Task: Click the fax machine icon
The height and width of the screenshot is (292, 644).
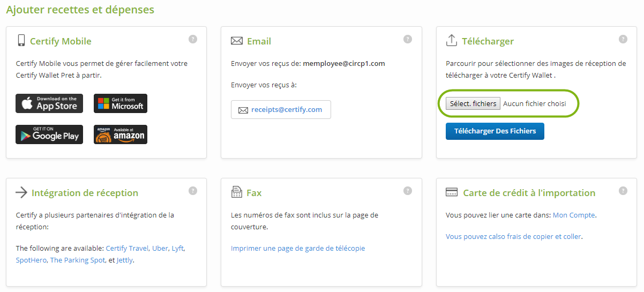Action: (x=237, y=192)
